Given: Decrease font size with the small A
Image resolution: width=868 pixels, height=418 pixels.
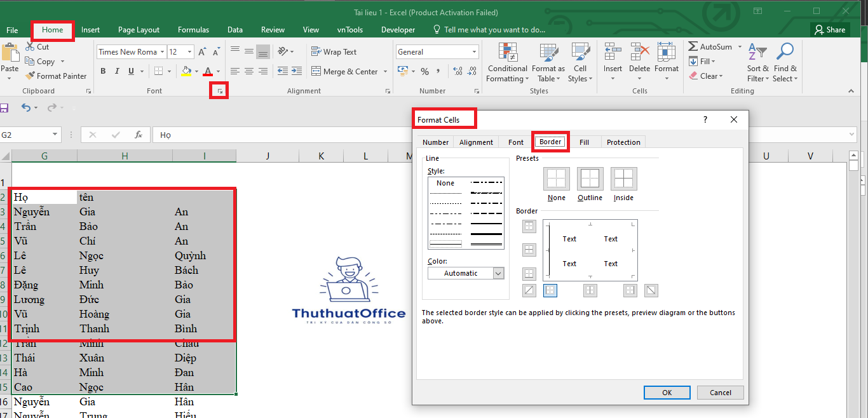Looking at the screenshot, I should click(x=217, y=52).
